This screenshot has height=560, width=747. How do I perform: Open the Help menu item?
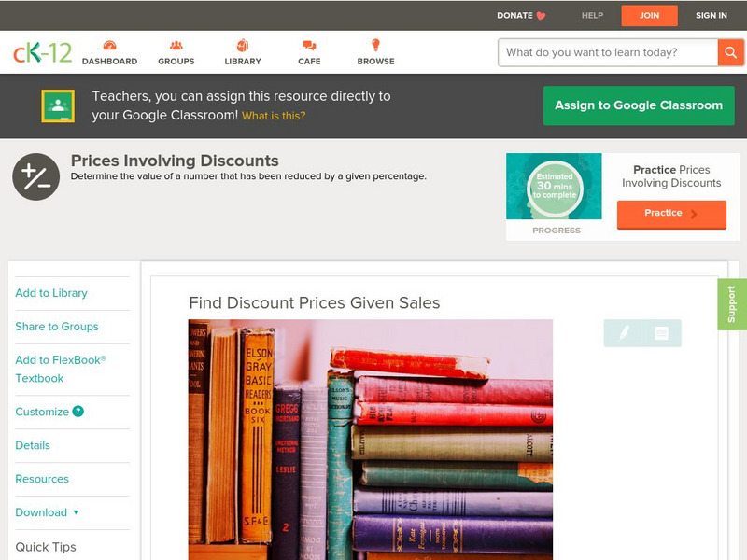(x=592, y=15)
